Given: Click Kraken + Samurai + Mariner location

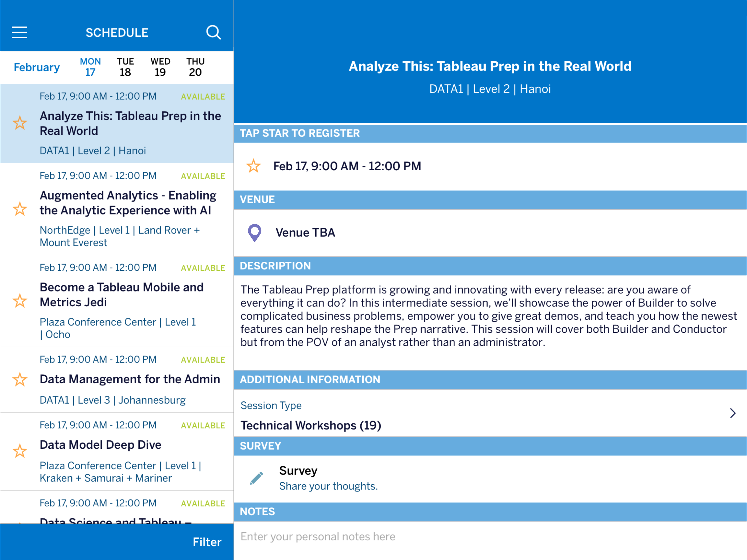Looking at the screenshot, I should (x=121, y=472).
